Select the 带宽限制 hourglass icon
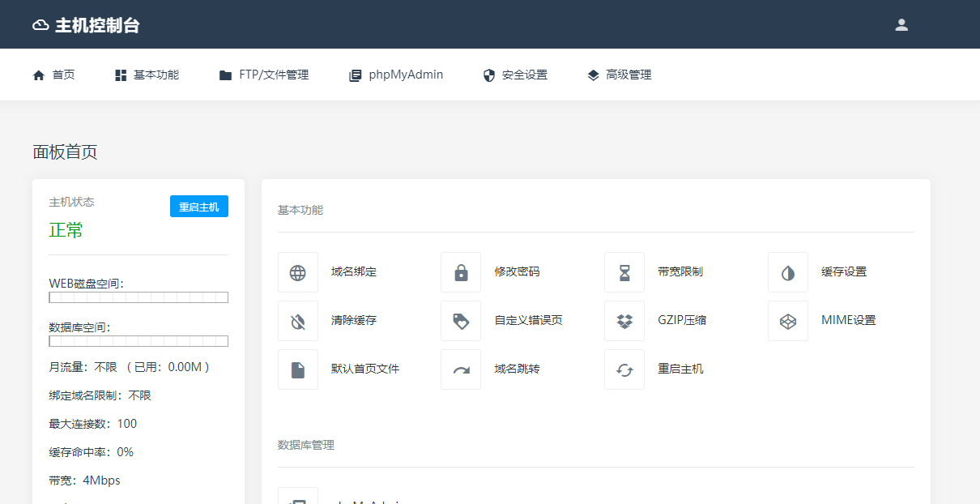Screen dimensions: 980x504 click(x=624, y=271)
